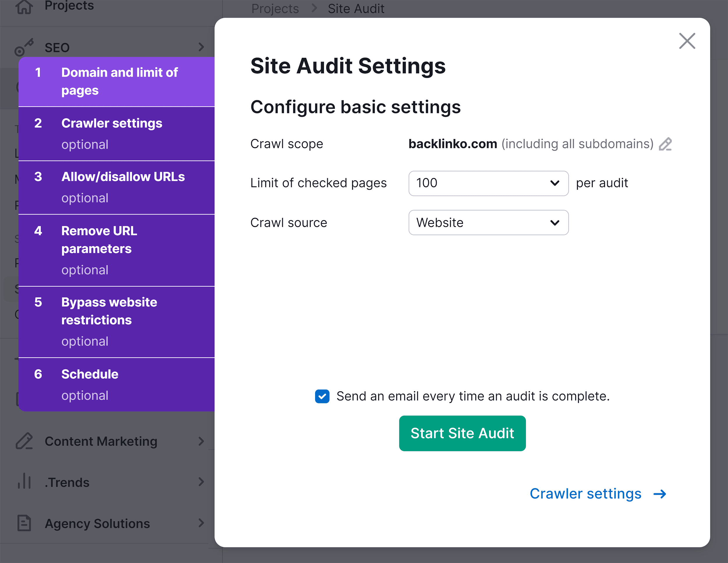Close the Site Audit Settings dialog
Viewport: 728px width, 563px height.
pyautogui.click(x=687, y=41)
